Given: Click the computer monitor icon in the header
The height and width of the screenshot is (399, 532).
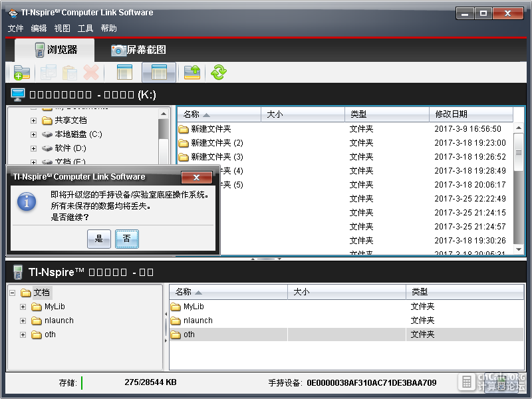Looking at the screenshot, I should [18, 94].
